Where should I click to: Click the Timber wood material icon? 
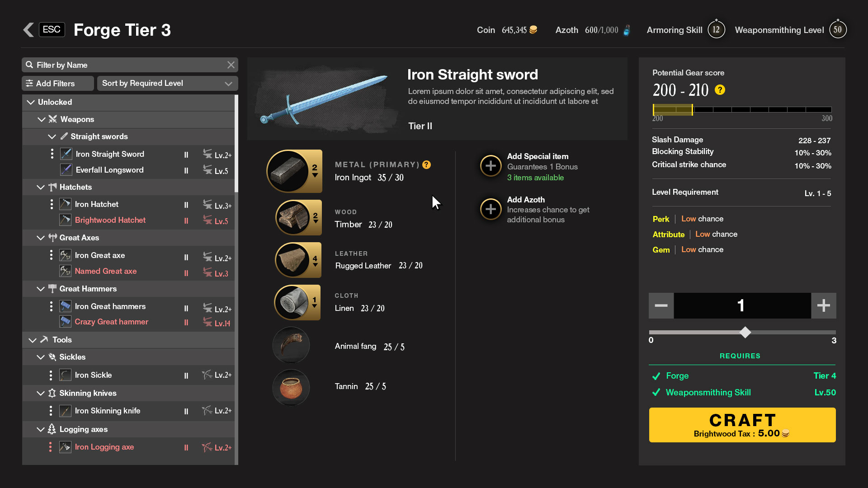[x=292, y=217]
